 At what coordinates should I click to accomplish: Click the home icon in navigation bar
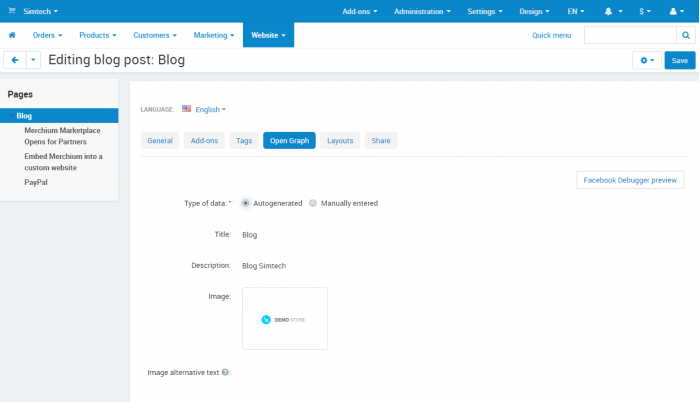coord(12,35)
